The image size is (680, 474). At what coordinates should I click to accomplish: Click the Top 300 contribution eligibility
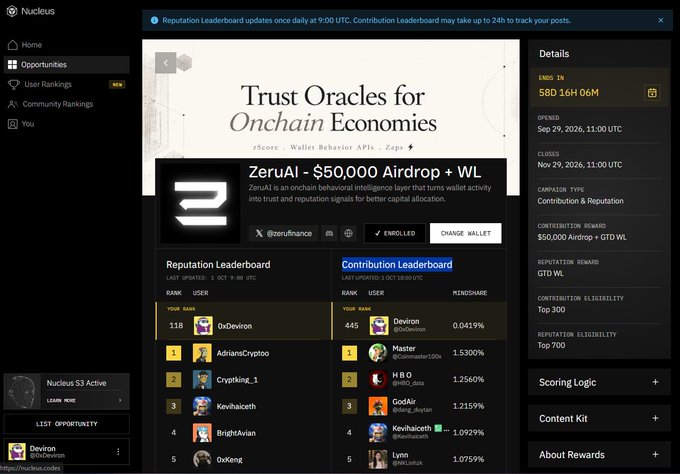551,309
